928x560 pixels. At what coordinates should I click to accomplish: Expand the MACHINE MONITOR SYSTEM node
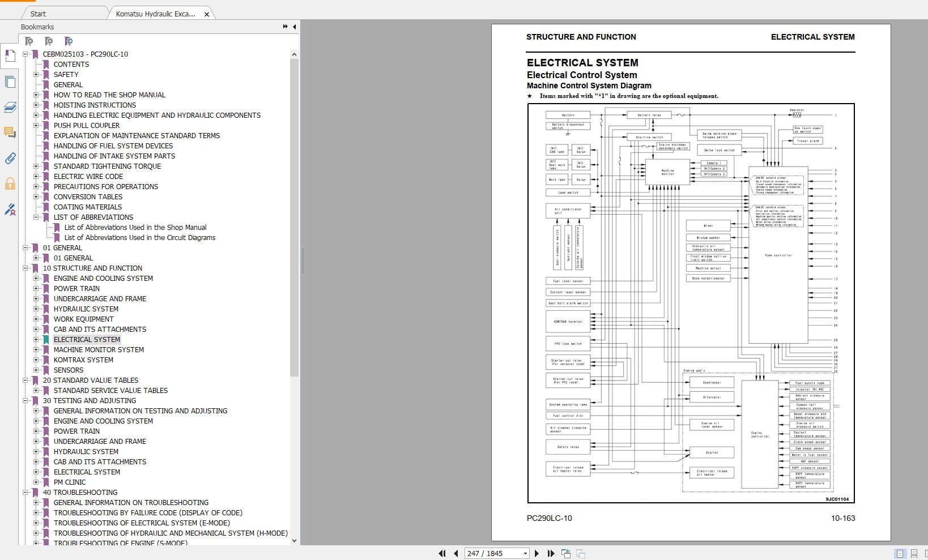click(36, 350)
